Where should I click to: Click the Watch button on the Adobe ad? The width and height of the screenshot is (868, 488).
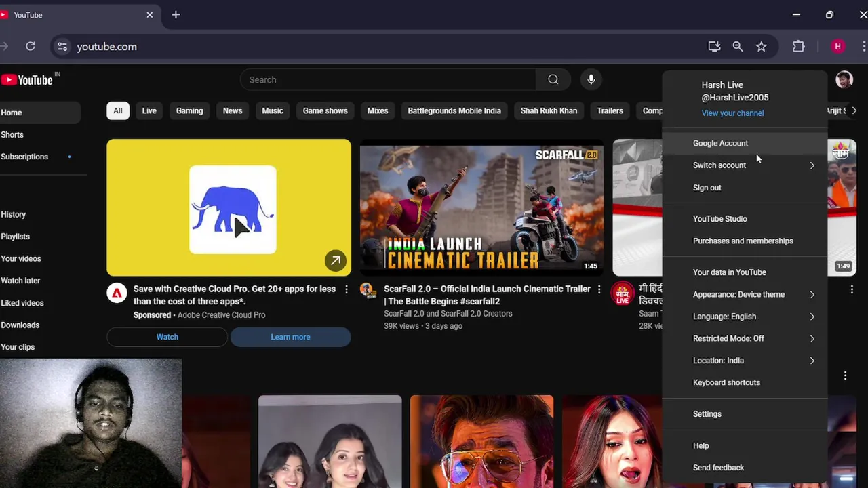pyautogui.click(x=167, y=337)
